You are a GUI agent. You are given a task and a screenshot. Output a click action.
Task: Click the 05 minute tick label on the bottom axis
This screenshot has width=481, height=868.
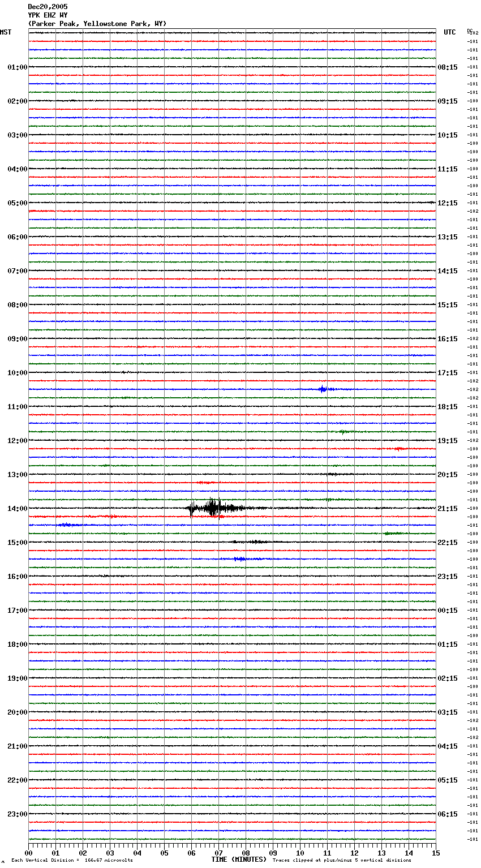click(x=164, y=853)
